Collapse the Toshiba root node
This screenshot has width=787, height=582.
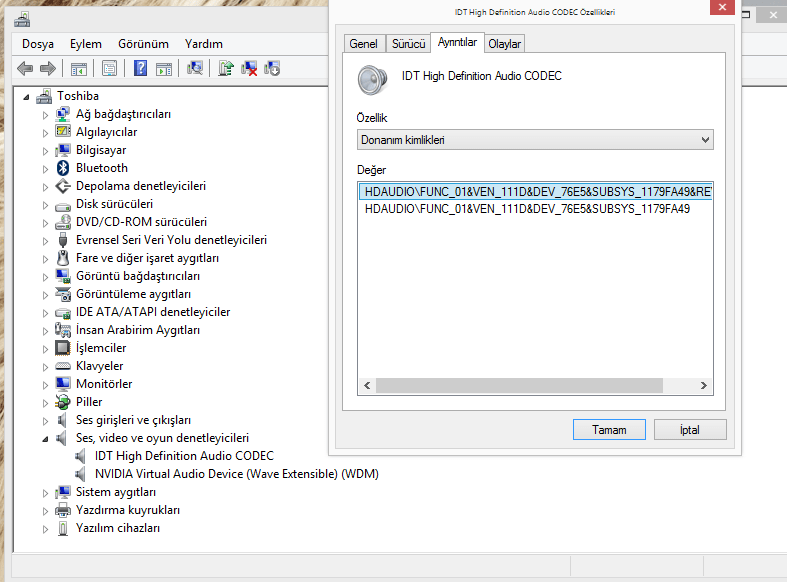(26, 97)
